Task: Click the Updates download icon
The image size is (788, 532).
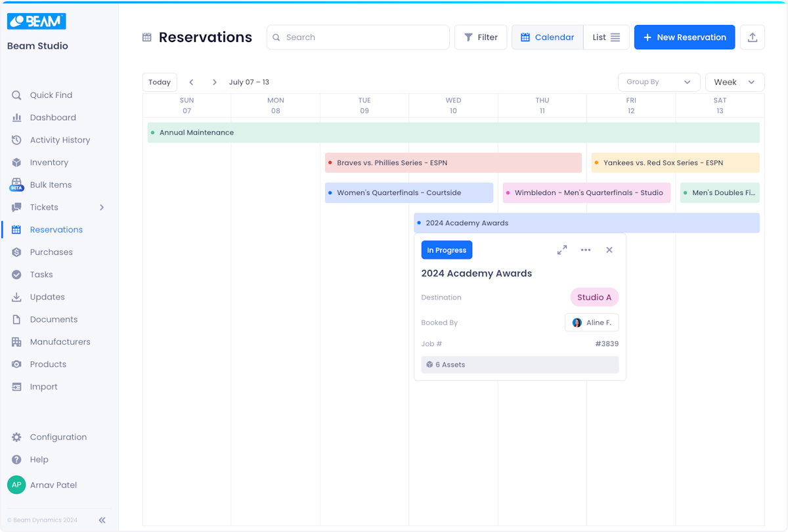Action: [16, 297]
